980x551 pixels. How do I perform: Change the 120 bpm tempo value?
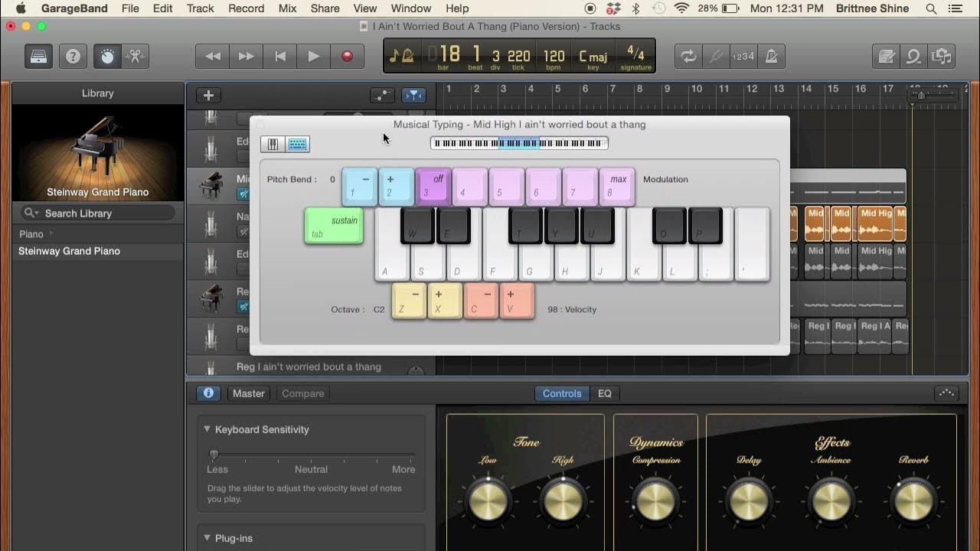[554, 57]
